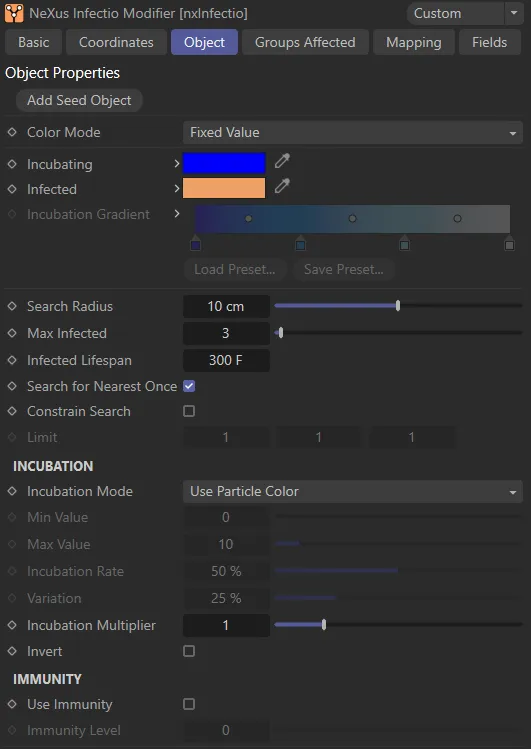Uncheck Search for Nearest Once
This screenshot has width=531, height=749.
tap(189, 386)
